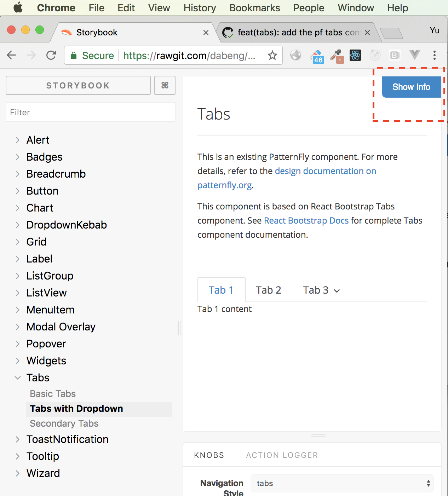Open the File menu
The width and height of the screenshot is (448, 496).
pos(97,8)
